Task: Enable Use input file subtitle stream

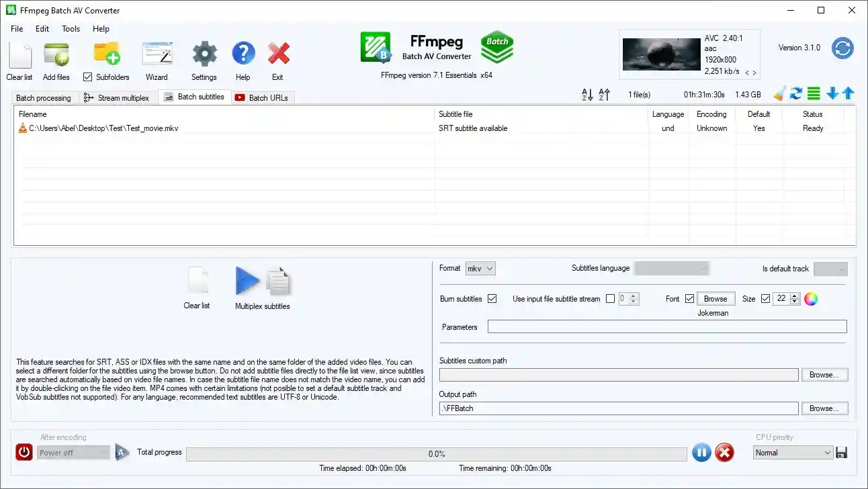Action: point(610,299)
